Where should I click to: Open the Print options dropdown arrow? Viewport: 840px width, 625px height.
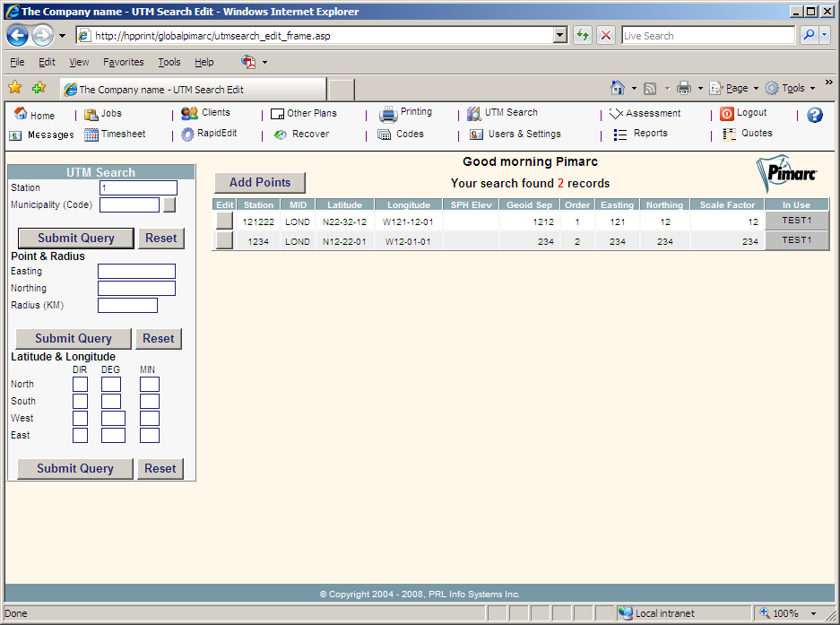tap(700, 89)
